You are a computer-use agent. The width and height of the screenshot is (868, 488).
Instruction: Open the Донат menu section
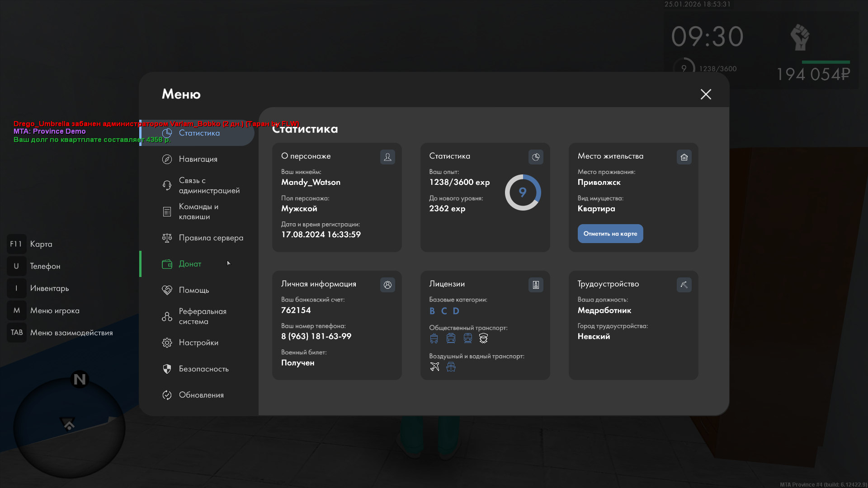click(190, 264)
